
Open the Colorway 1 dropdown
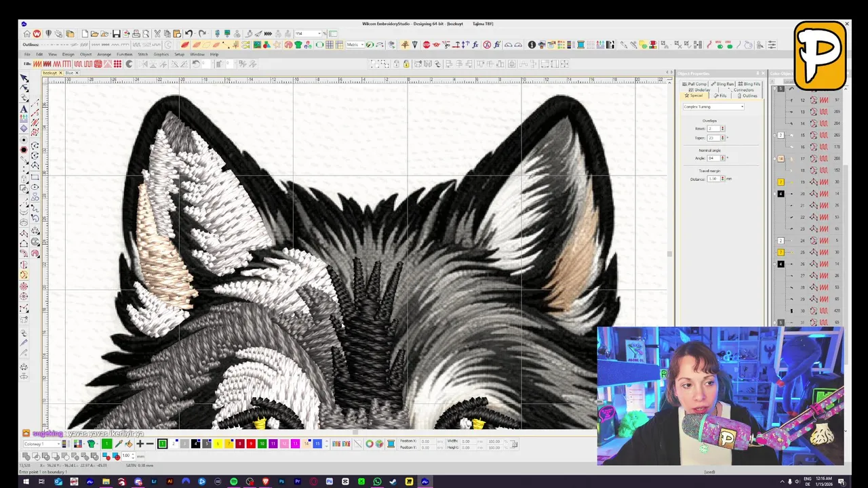pos(41,443)
